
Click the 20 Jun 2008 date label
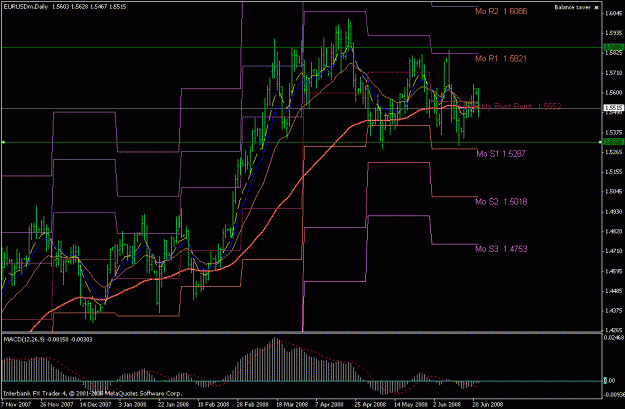489,404
